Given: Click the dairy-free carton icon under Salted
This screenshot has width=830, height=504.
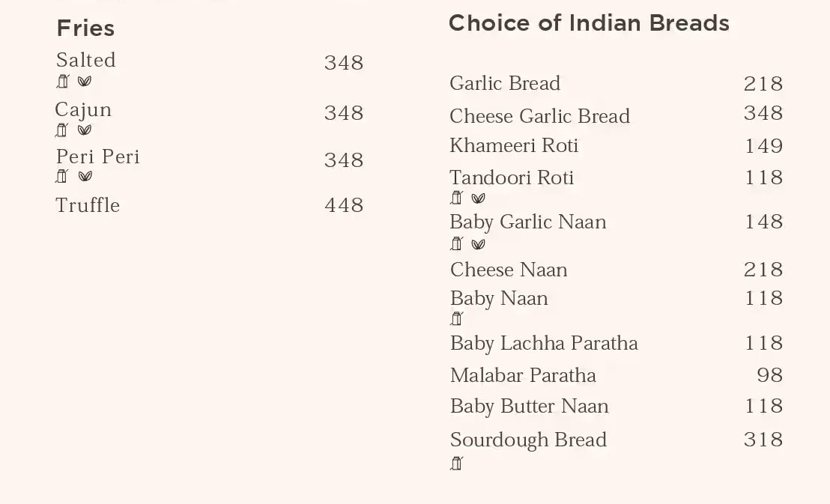Looking at the screenshot, I should click(63, 82).
